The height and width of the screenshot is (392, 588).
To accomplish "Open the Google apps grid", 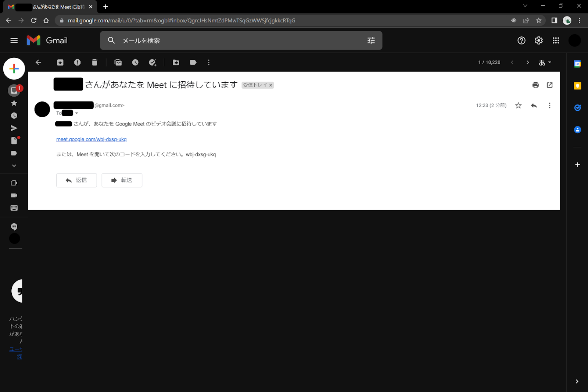I will pyautogui.click(x=556, y=40).
